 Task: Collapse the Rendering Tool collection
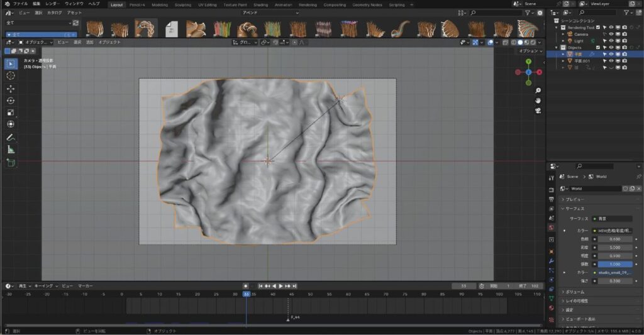[x=557, y=28]
